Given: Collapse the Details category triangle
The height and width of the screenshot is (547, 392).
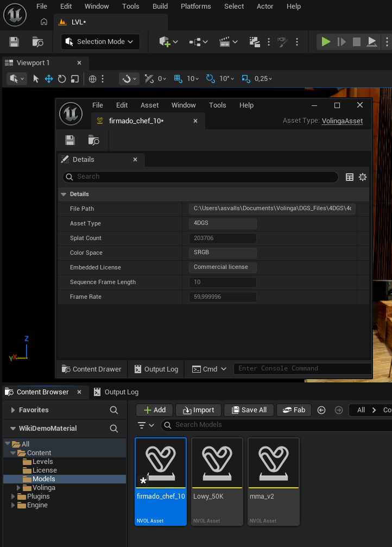Looking at the screenshot, I should [x=64, y=194].
